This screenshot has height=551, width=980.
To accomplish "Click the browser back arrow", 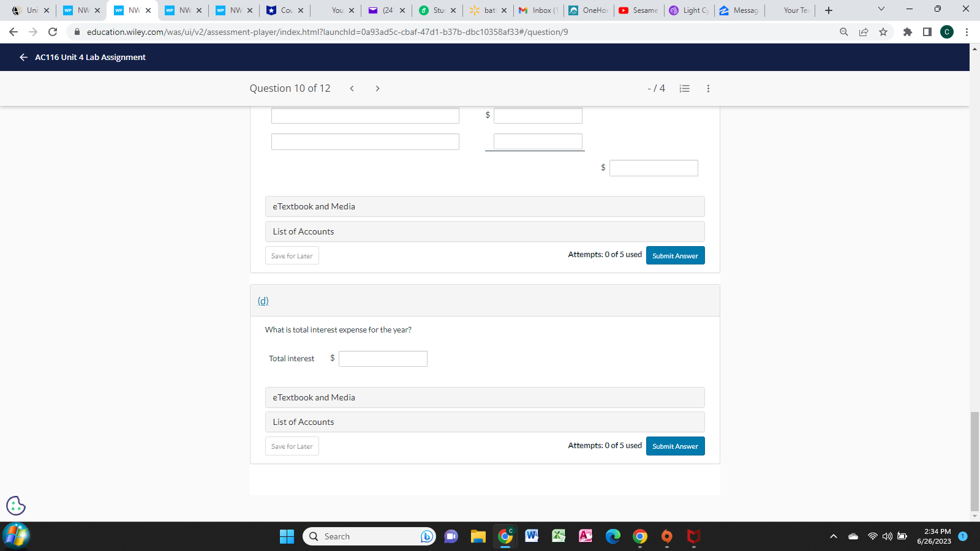I will click(x=13, y=32).
